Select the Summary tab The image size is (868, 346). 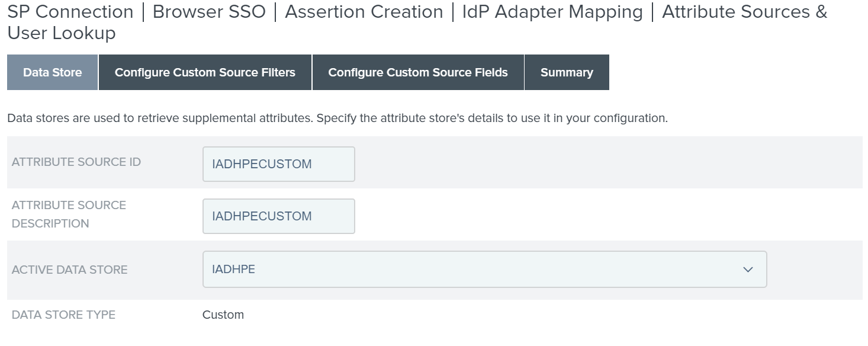pyautogui.click(x=566, y=72)
